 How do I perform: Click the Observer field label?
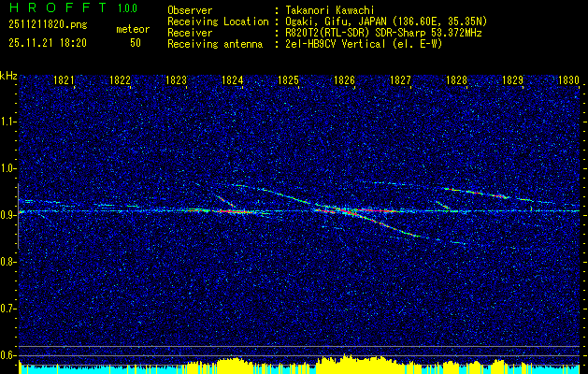190,10
